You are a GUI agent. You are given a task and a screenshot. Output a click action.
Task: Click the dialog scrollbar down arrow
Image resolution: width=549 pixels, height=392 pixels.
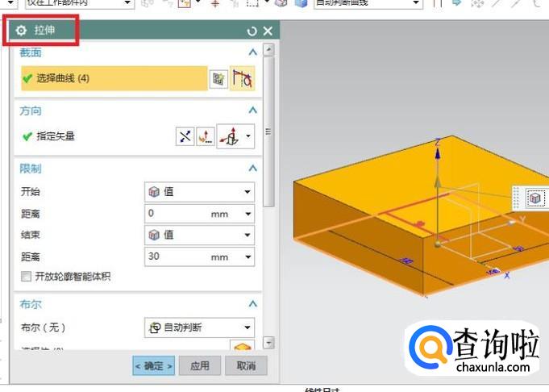pos(269,343)
